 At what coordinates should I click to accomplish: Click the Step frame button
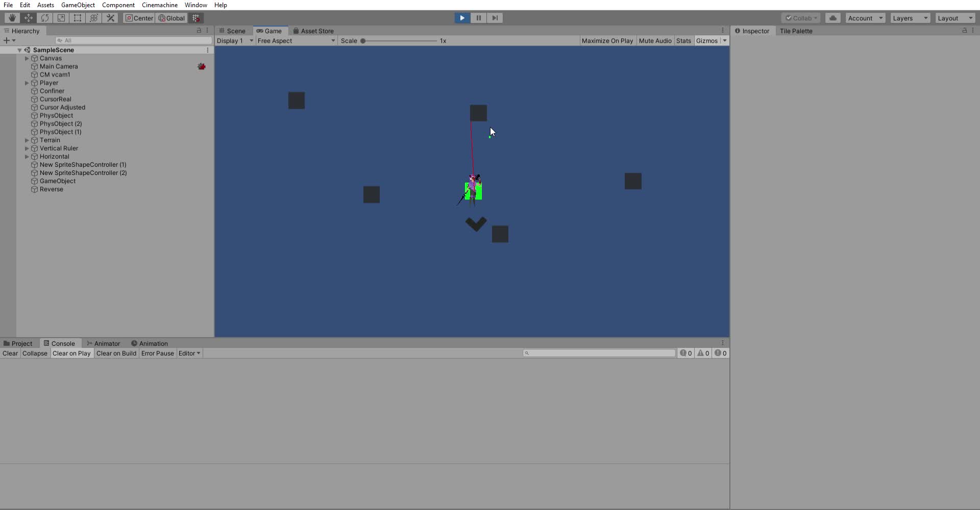[495, 18]
